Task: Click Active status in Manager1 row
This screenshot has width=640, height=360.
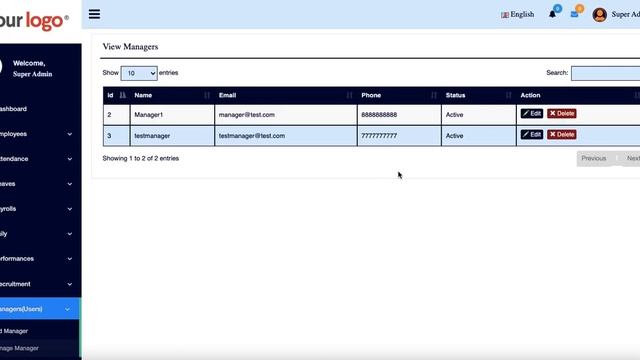Action: click(454, 115)
